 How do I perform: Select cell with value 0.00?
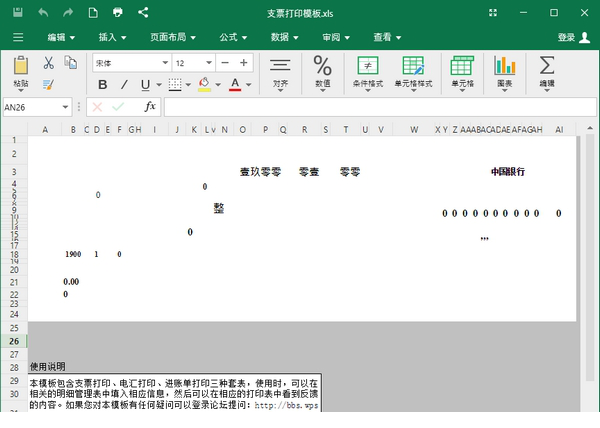point(71,282)
